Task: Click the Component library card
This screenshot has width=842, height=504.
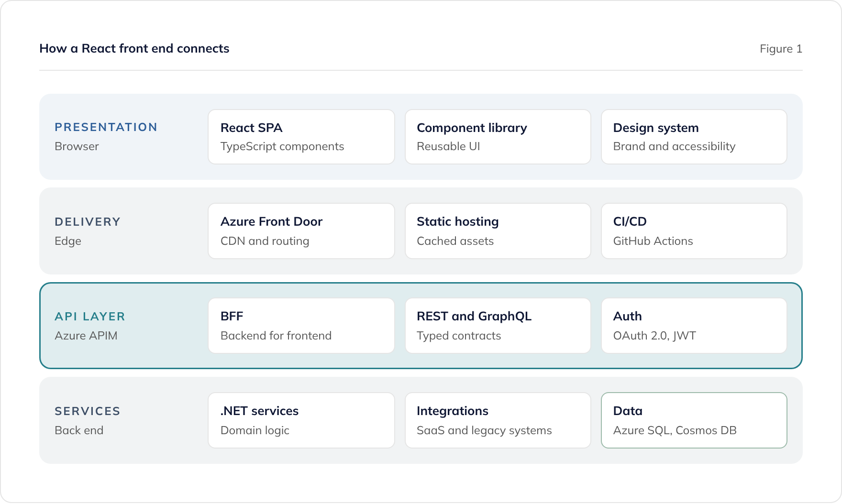Action: tap(498, 137)
